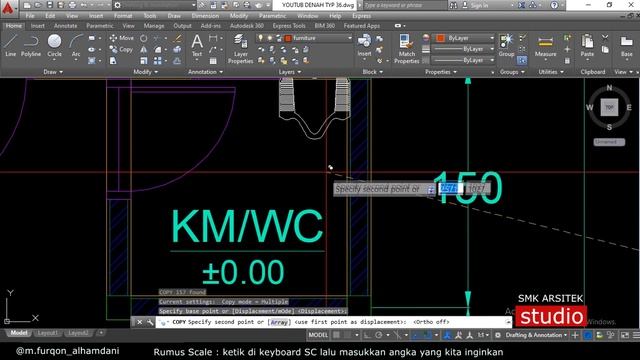Click the Unnamed UCS button below ViewCube

tap(609, 142)
